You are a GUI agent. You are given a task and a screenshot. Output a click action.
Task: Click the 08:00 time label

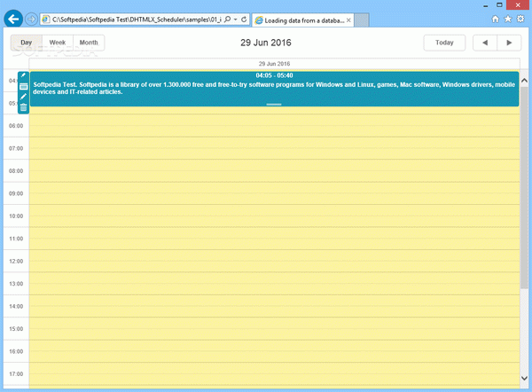(x=16, y=171)
